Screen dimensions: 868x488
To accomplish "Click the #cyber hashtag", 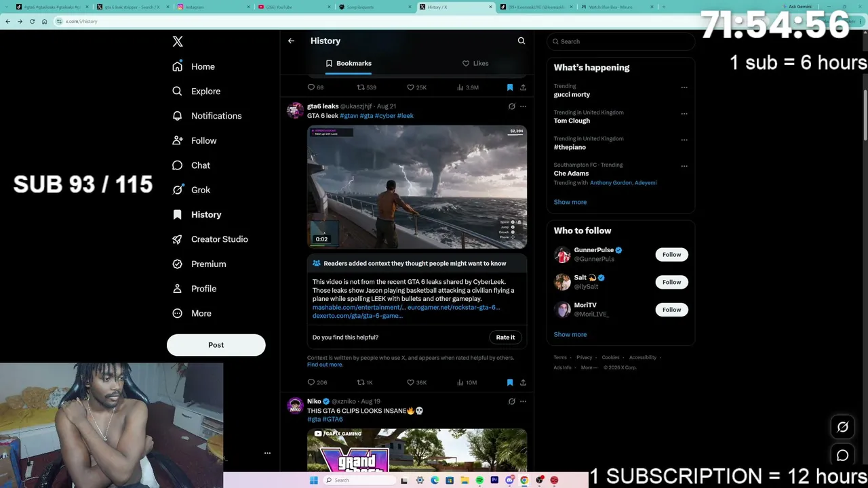I will (385, 116).
